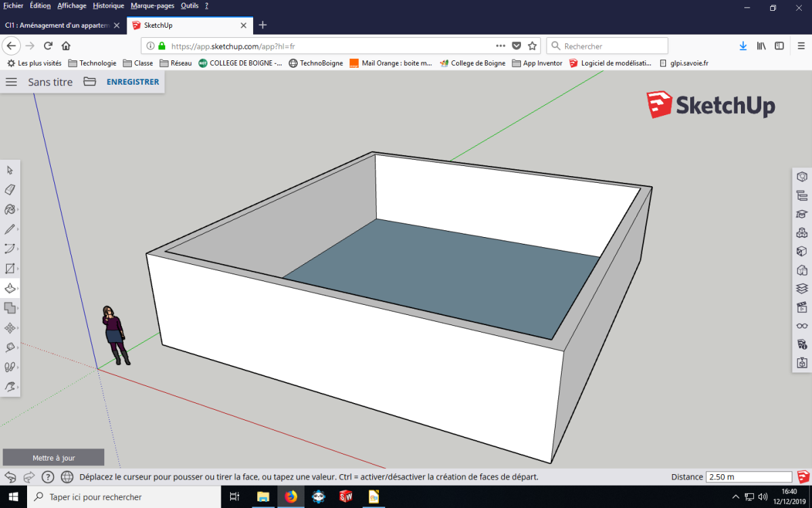
Task: Open the hamburger main menu
Action: pos(12,82)
